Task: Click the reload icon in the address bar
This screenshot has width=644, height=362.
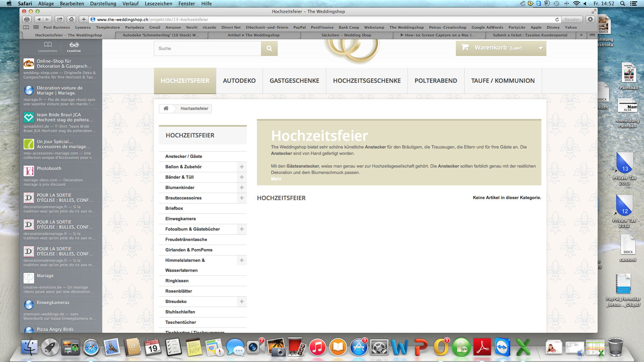Action: click(x=557, y=19)
